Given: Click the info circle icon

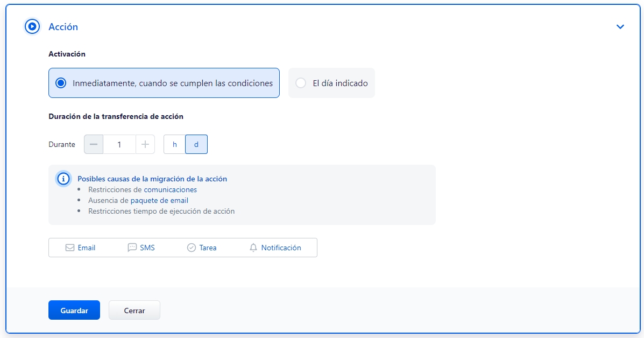Looking at the screenshot, I should coord(63,179).
